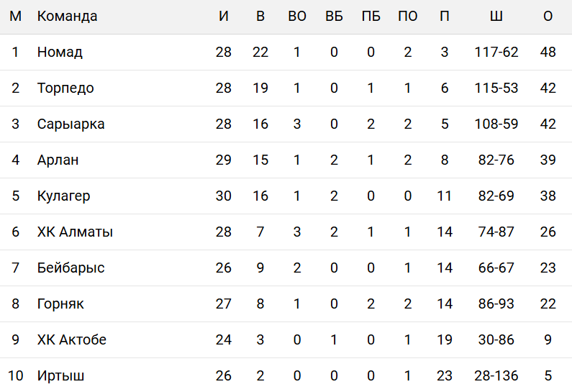Click the О points column header
Screen dimensions: 572x392
point(548,17)
